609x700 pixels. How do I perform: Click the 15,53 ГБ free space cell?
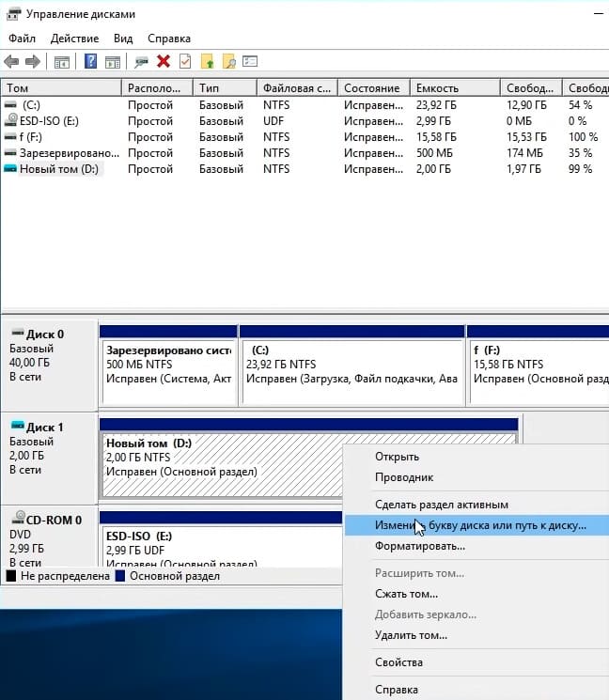point(526,137)
